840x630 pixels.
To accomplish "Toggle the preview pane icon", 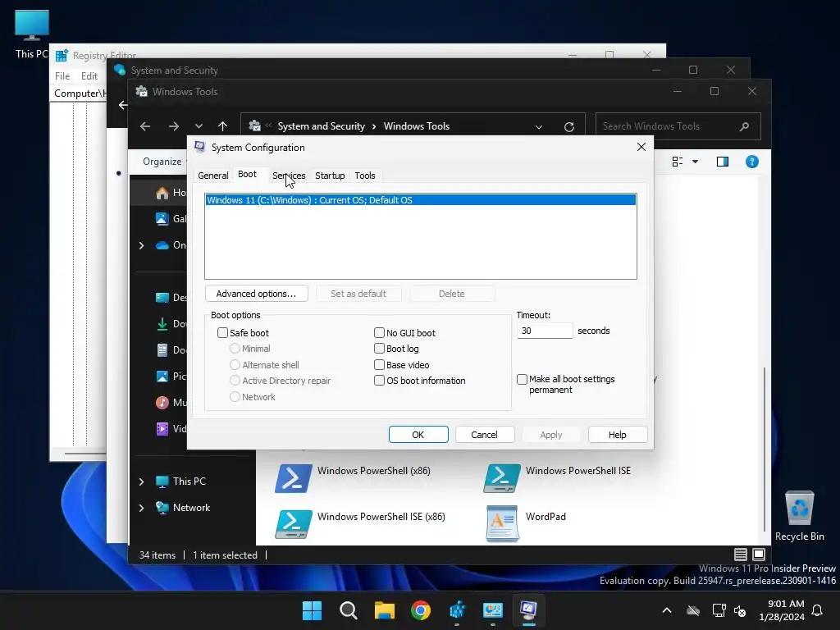I will tap(722, 162).
